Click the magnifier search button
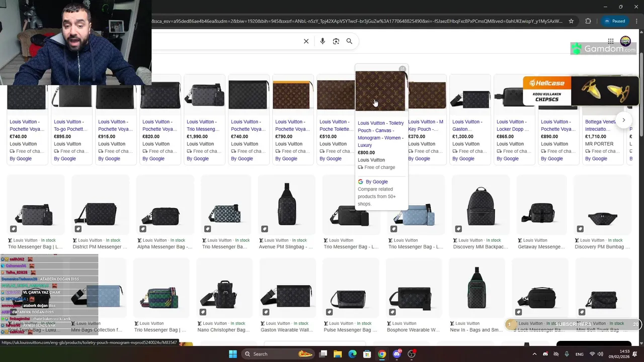This screenshot has height=362, width=644. click(x=349, y=41)
